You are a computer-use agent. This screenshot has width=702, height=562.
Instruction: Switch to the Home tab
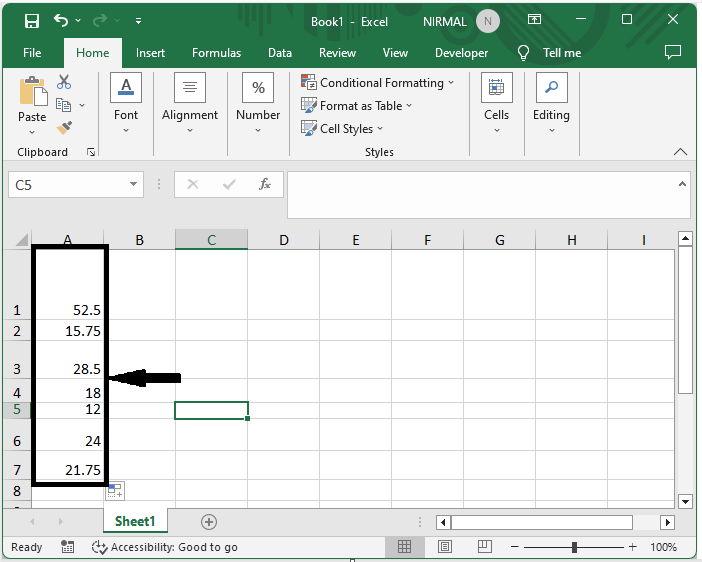[x=93, y=53]
